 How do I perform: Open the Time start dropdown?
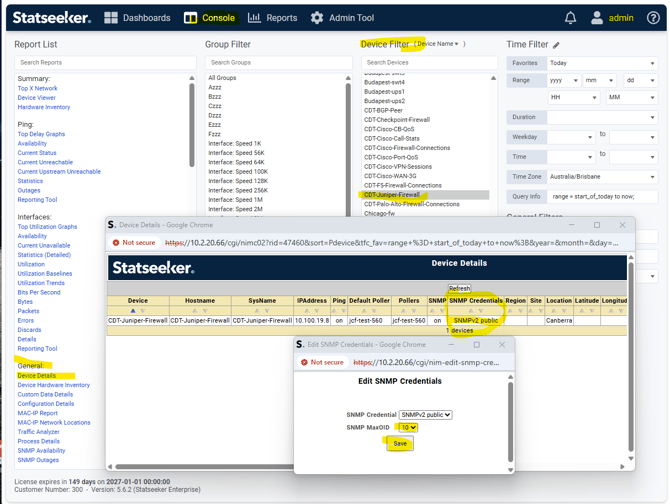pyautogui.click(x=571, y=157)
